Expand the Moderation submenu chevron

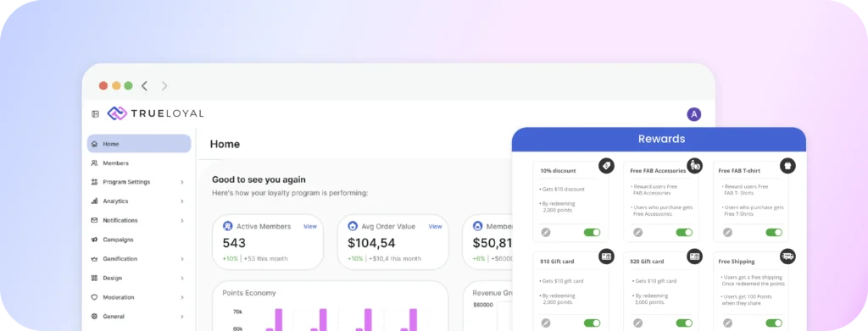[182, 297]
